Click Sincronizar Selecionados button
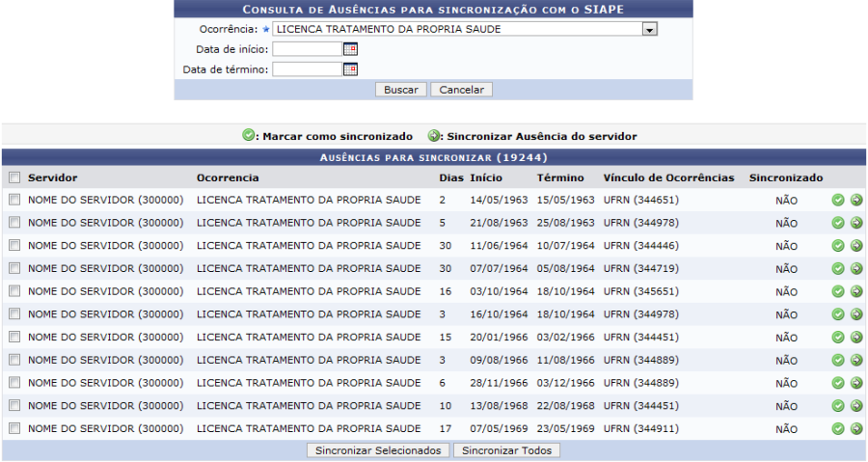The height and width of the screenshot is (462, 868). (x=378, y=450)
